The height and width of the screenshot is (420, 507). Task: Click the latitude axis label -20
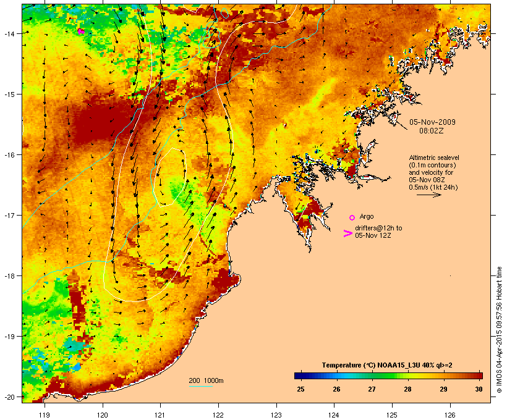point(9,397)
